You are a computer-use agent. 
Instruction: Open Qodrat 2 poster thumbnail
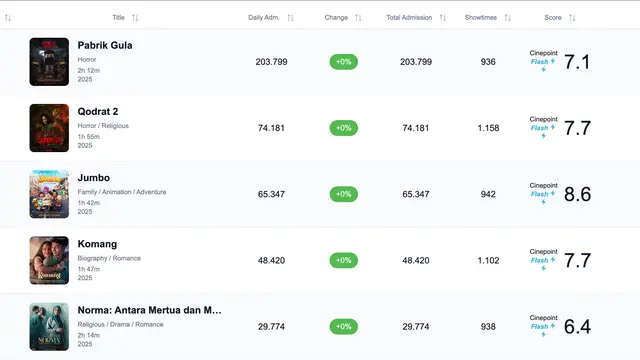pyautogui.click(x=49, y=128)
